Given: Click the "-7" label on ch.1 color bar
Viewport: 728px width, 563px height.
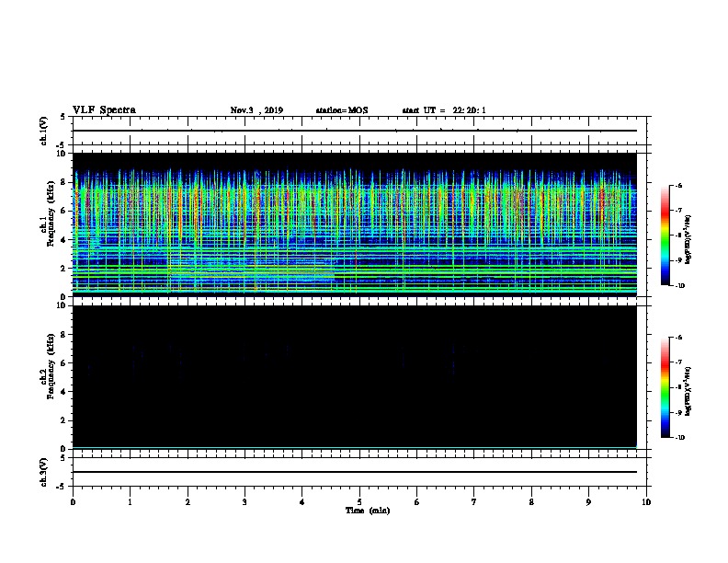Looking at the screenshot, I should coord(678,211).
